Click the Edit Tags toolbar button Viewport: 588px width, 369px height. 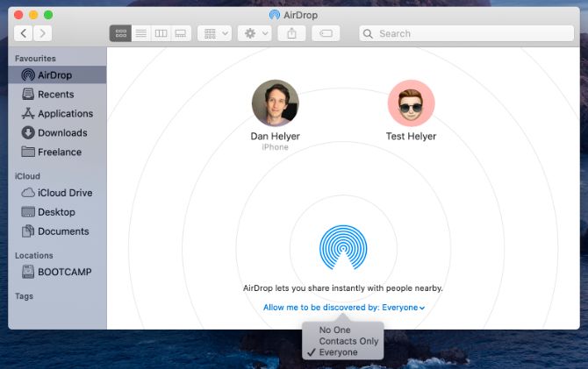(x=326, y=33)
